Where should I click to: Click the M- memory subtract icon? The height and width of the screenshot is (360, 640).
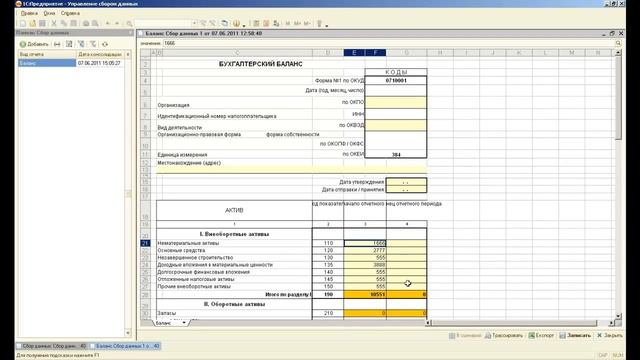(307, 24)
